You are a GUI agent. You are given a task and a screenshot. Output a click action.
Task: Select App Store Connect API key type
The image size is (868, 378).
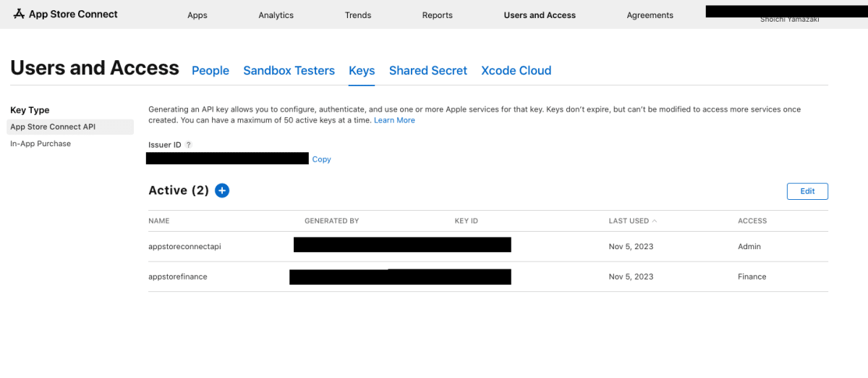70,127
